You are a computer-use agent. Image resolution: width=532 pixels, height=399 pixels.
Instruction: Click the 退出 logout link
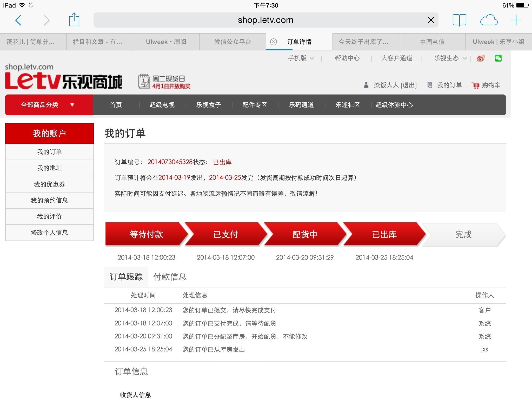(409, 85)
